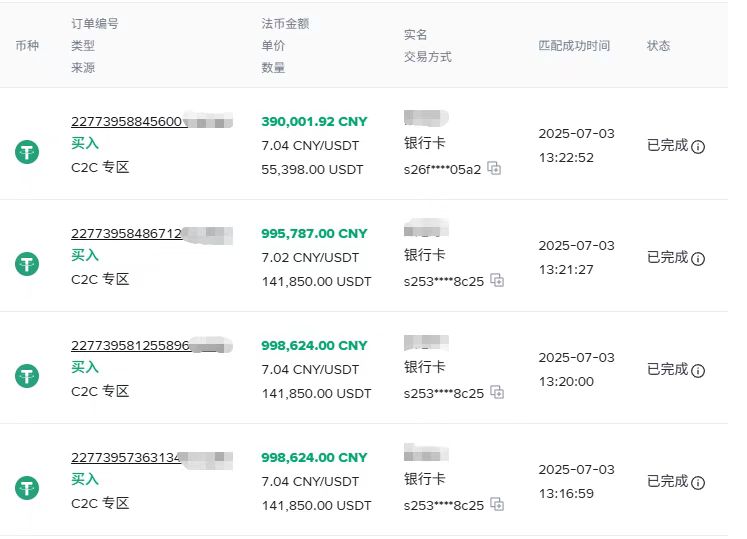This screenshot has height=539, width=747.
Task: Open info icon beside 13:21:27 status
Action: pos(698,259)
